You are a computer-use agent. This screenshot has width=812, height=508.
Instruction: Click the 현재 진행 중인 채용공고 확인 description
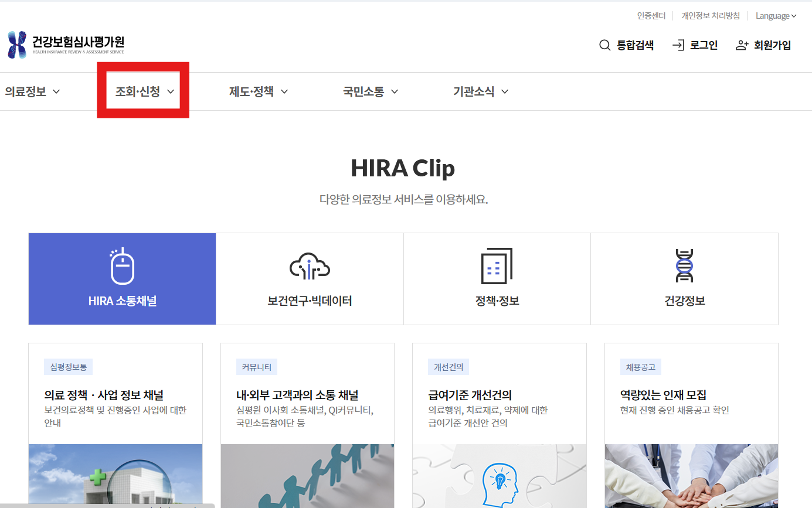click(675, 410)
